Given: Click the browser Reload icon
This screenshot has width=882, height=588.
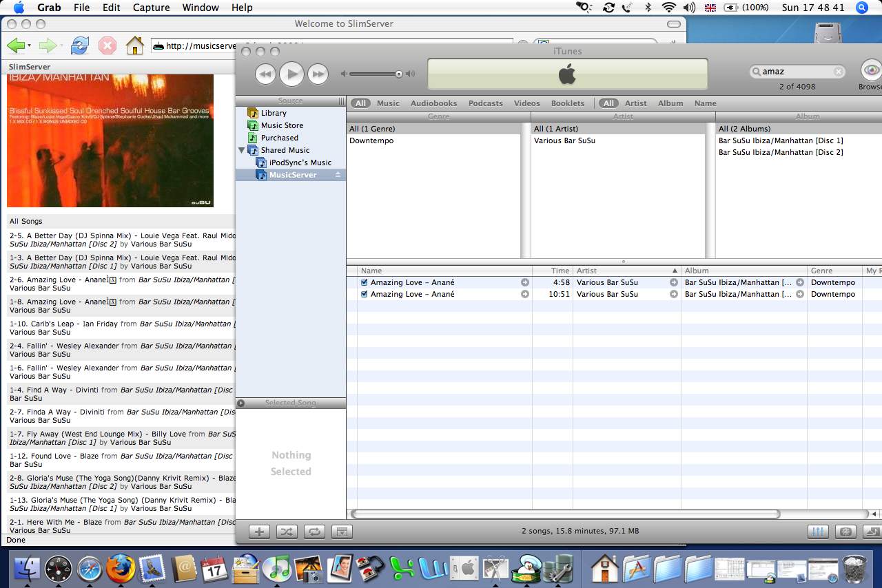Looking at the screenshot, I should coord(80,46).
